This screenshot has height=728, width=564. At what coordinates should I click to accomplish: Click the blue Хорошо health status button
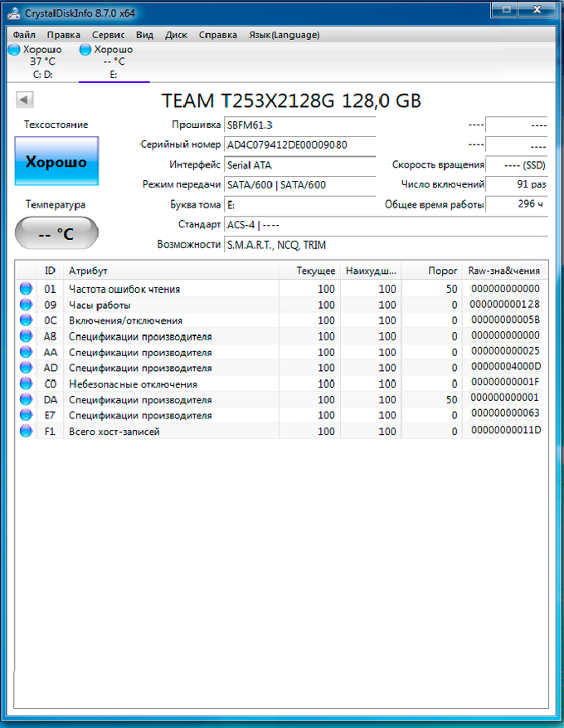(56, 162)
